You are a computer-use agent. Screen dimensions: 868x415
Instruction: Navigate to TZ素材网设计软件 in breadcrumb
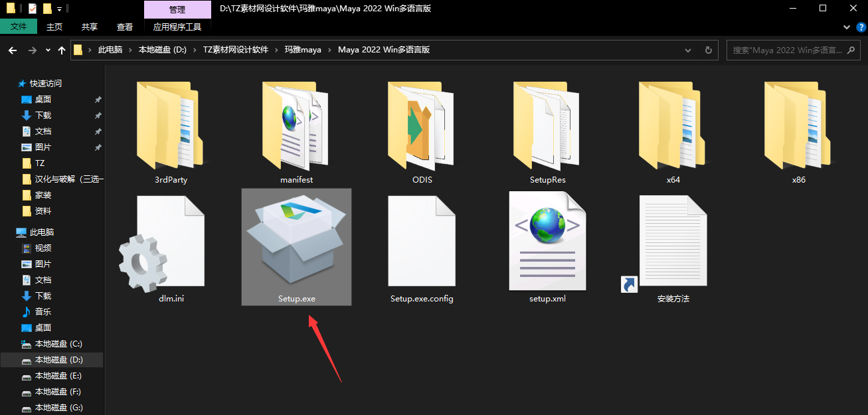tap(236, 50)
